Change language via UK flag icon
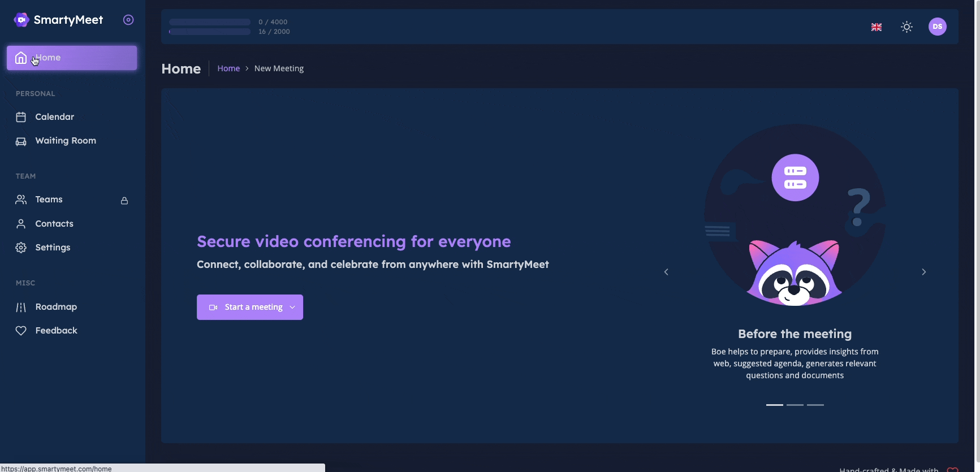Screen dimensions: 980x472 [877, 27]
